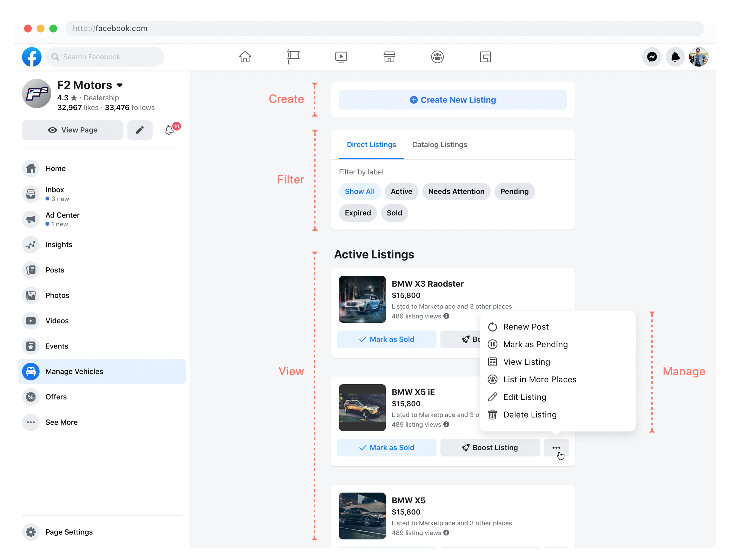This screenshot has height=560, width=729.
Task: Click Boost Listing for BMW X5 iE
Action: (490, 447)
